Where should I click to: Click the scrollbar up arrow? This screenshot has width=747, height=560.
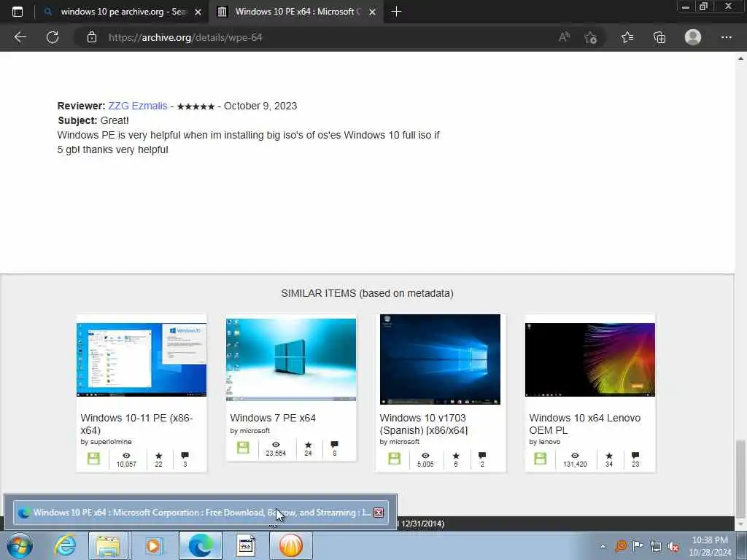(x=740, y=58)
